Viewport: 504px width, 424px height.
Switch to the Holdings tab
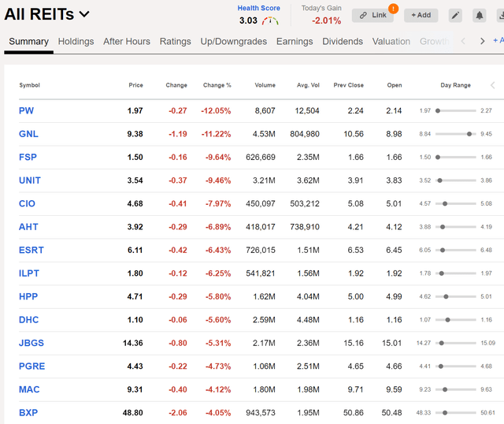click(x=76, y=42)
